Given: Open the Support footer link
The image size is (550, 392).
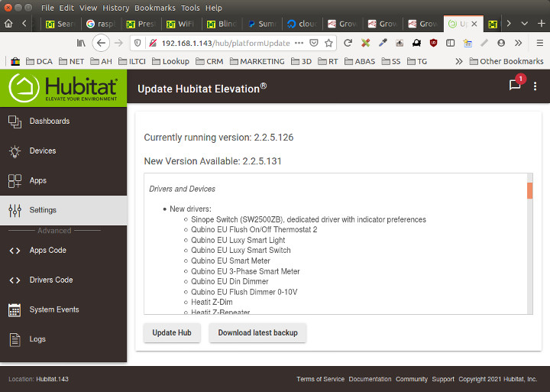Looking at the screenshot, I should tap(443, 379).
